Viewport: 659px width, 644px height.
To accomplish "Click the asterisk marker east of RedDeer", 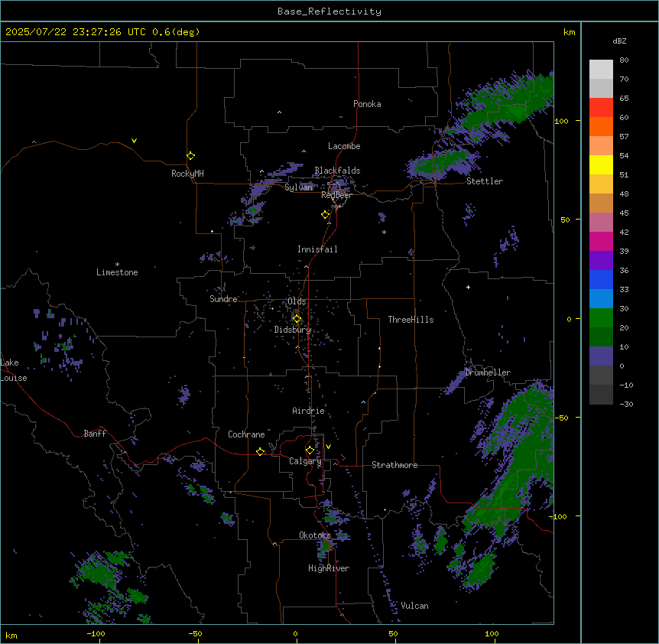I will coord(384,232).
